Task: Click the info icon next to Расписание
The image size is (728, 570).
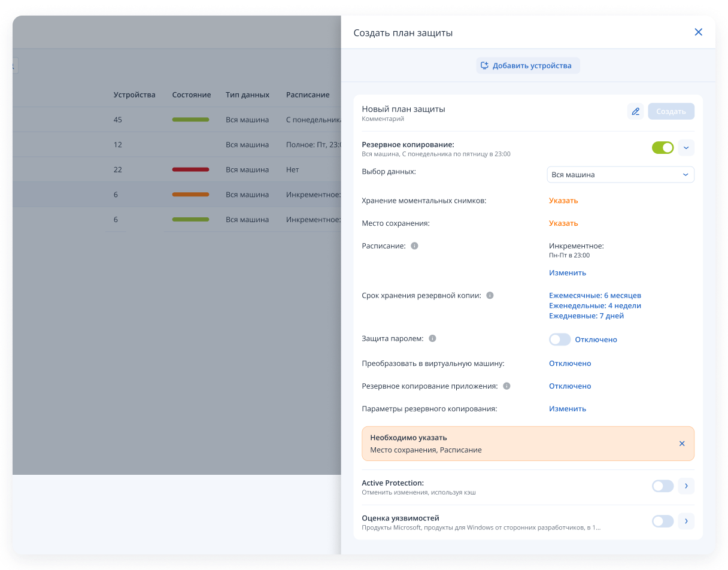Action: click(x=414, y=246)
